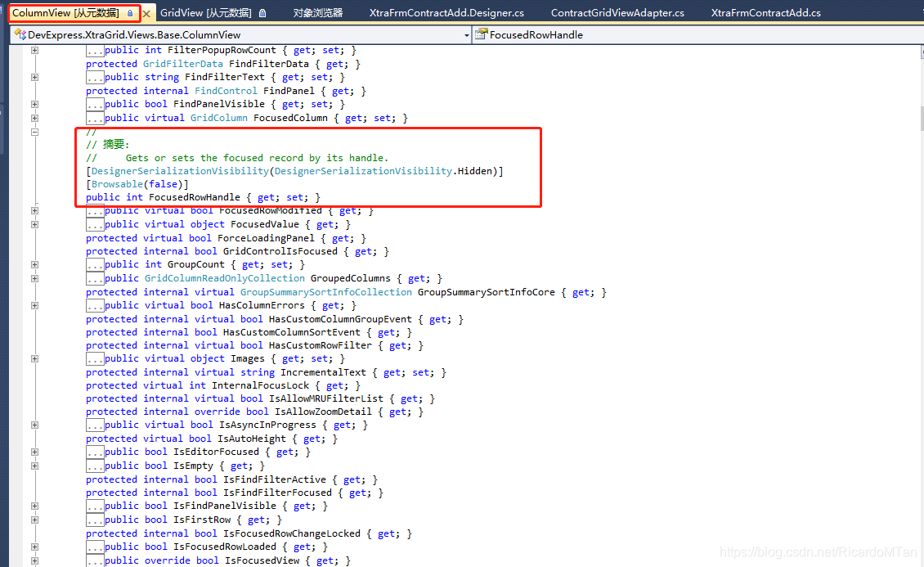Expand GroupCount outline node
This screenshot has height=567, width=924.
coord(35,264)
